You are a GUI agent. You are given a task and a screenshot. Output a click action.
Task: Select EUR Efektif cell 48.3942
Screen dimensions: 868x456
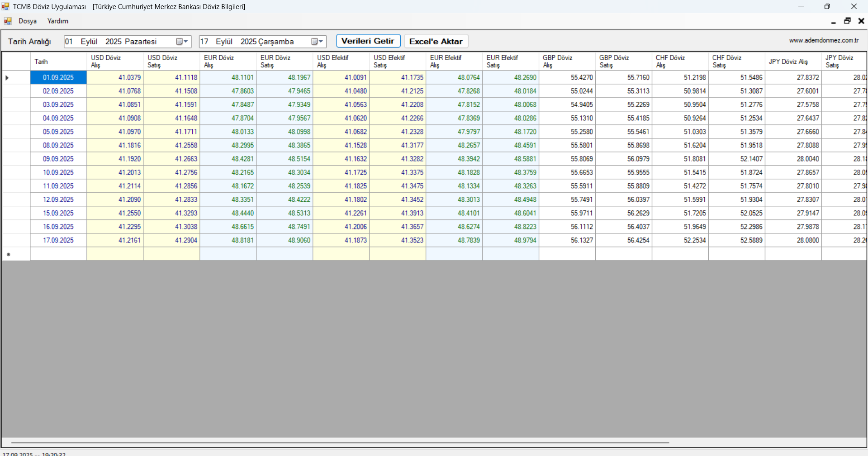454,159
